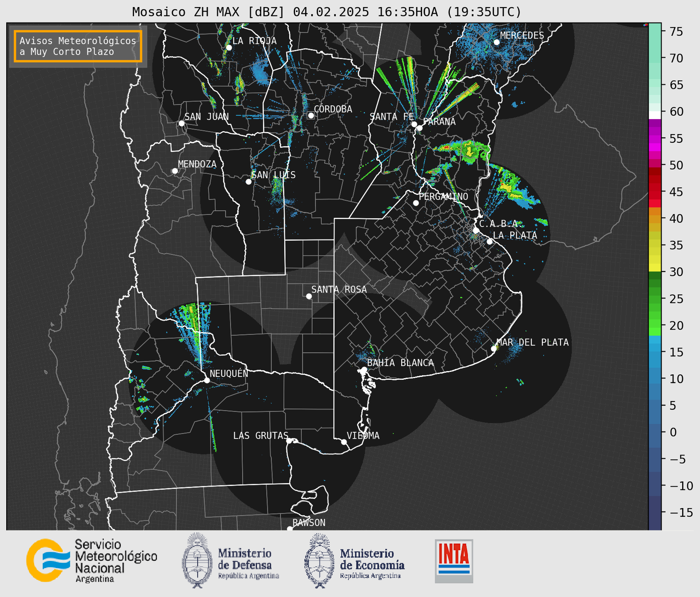Click the MERCEDES city label
Image resolution: width=700 pixels, height=597 pixels.
click(522, 36)
